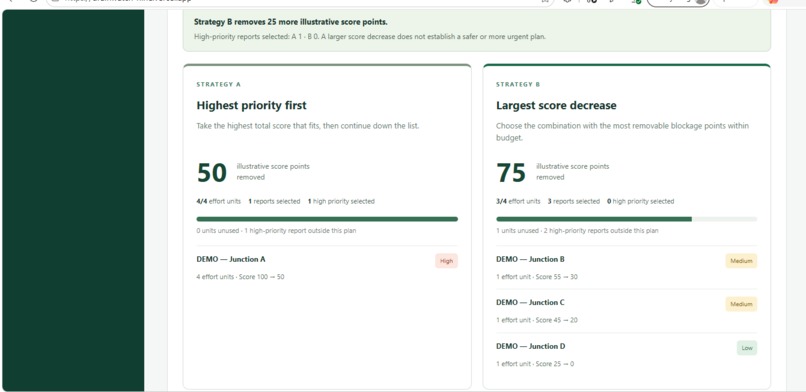Click '1 high priority selected' text
The width and height of the screenshot is (806, 392).
[x=341, y=201]
